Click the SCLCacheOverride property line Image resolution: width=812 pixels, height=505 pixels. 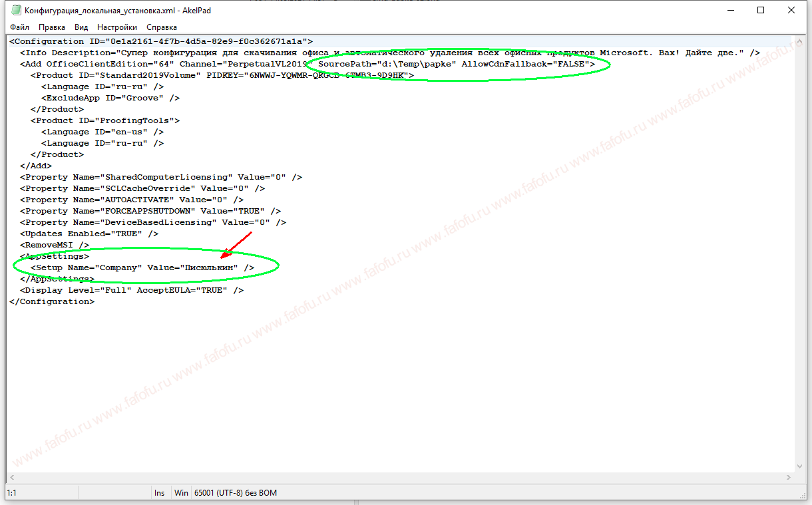coord(142,188)
